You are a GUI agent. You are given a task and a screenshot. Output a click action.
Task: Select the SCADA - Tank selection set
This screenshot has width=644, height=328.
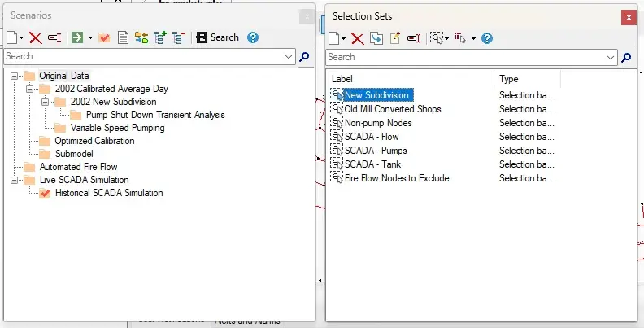coord(372,164)
